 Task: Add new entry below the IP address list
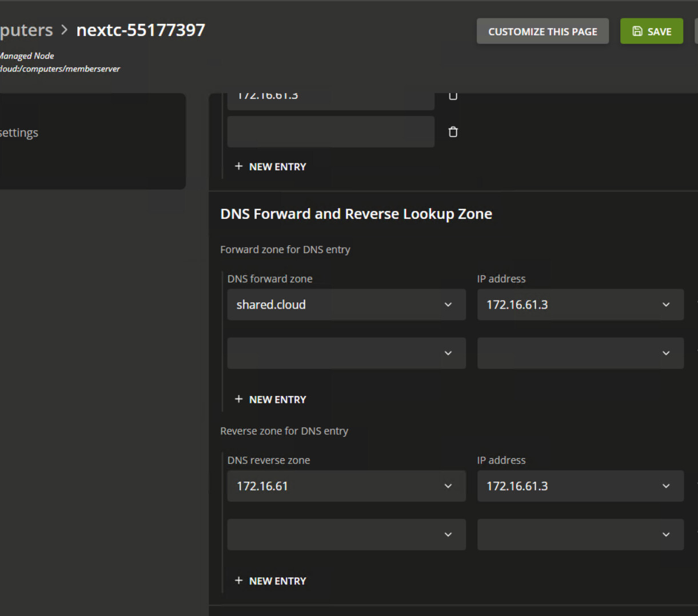pos(270,166)
